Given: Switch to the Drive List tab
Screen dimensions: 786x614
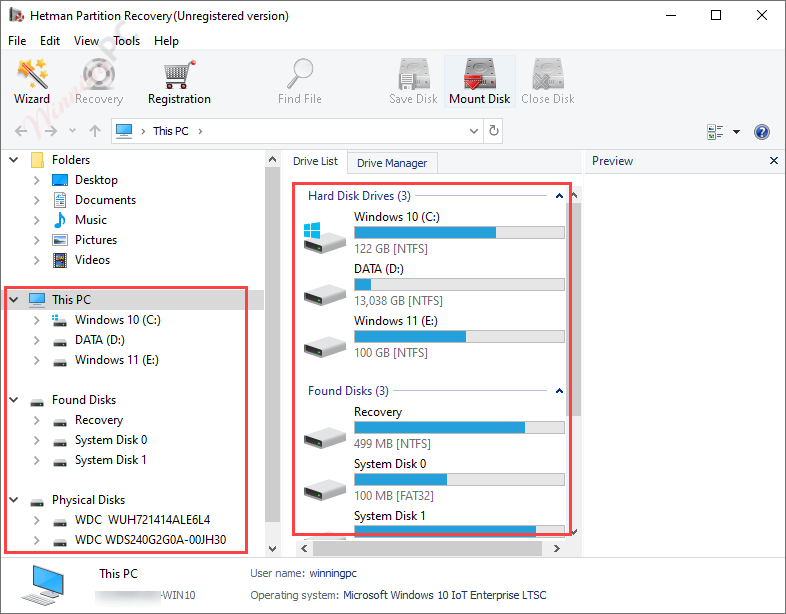Looking at the screenshot, I should [315, 161].
